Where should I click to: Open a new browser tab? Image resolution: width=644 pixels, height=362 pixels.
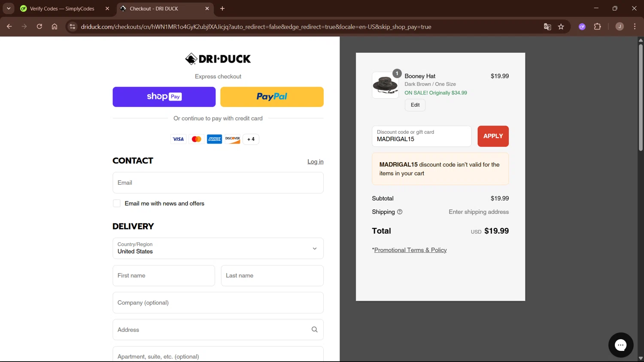click(222, 9)
